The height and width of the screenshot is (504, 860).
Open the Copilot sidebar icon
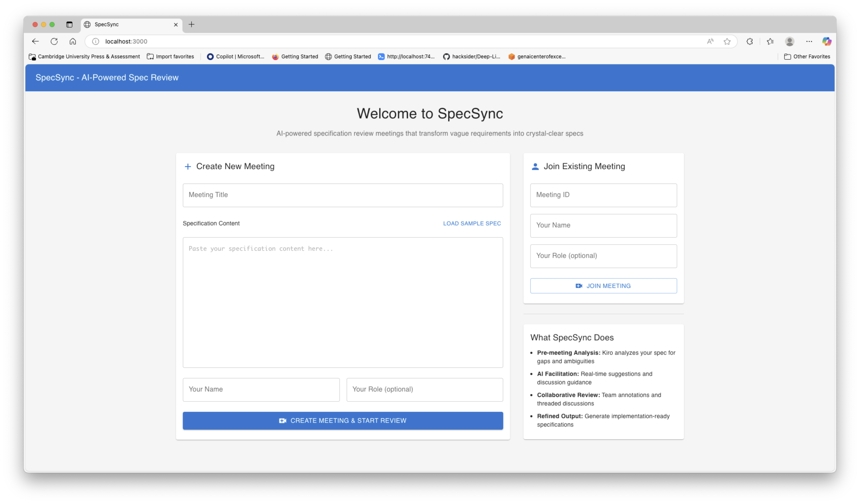[826, 41]
